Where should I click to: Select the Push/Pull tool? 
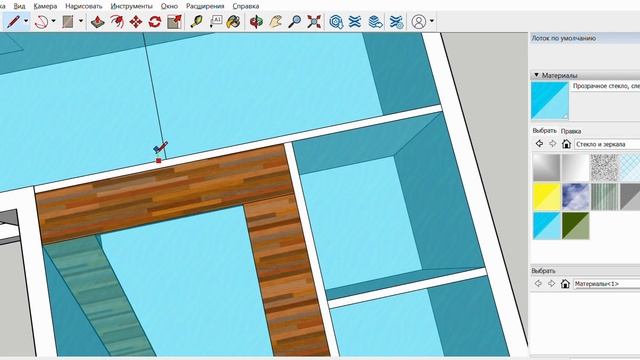(97, 21)
